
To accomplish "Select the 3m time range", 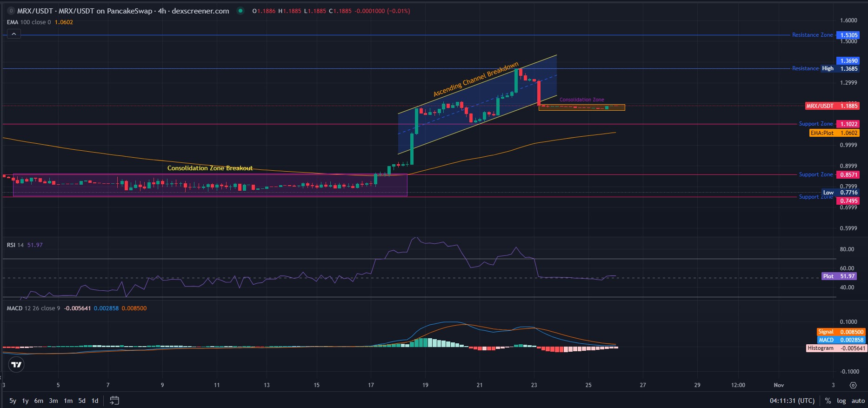I will point(53,401).
